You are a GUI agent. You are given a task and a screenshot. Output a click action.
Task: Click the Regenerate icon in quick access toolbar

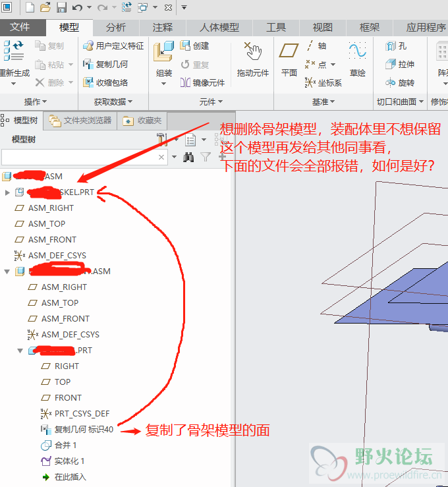coord(126,7)
